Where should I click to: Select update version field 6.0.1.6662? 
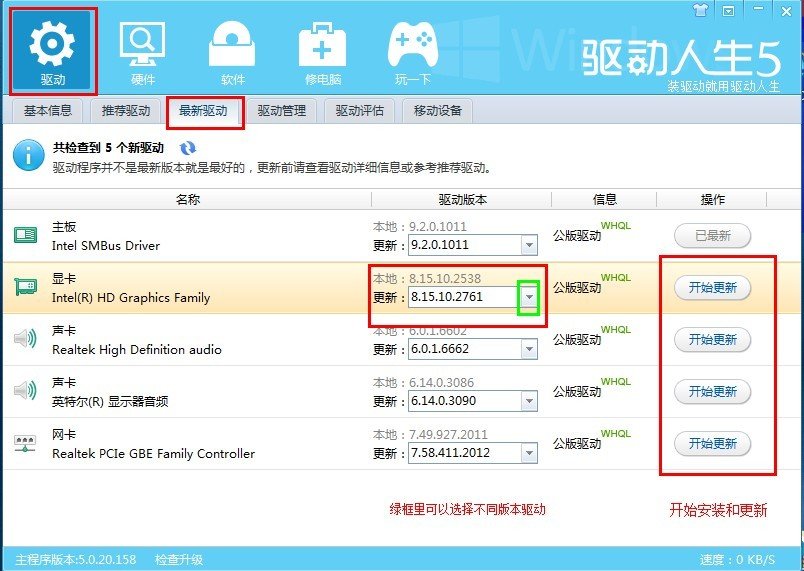(473, 349)
